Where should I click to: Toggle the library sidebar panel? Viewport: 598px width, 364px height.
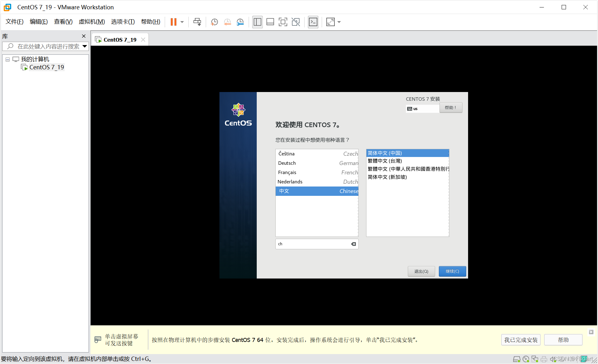pyautogui.click(x=257, y=22)
